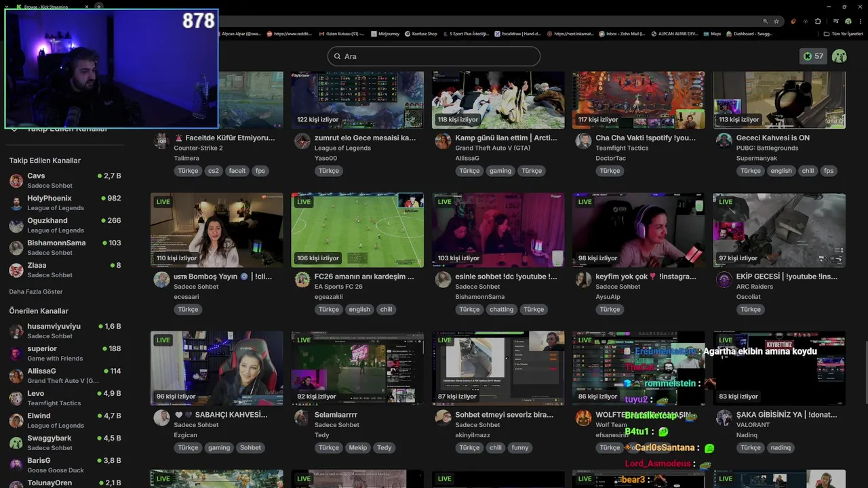
Task: Open Konfuse Shop bookmark
Action: pos(420,33)
